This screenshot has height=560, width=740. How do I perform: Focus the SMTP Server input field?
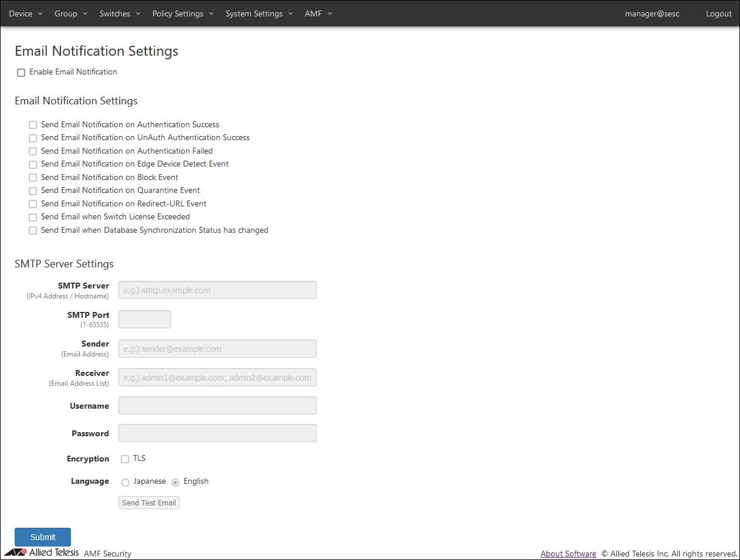[x=218, y=290]
